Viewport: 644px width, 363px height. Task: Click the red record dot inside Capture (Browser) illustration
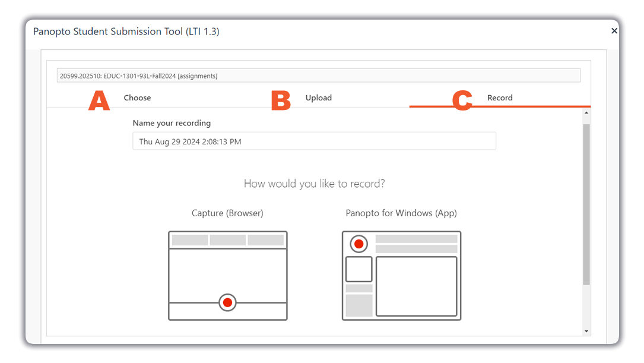coord(227,302)
